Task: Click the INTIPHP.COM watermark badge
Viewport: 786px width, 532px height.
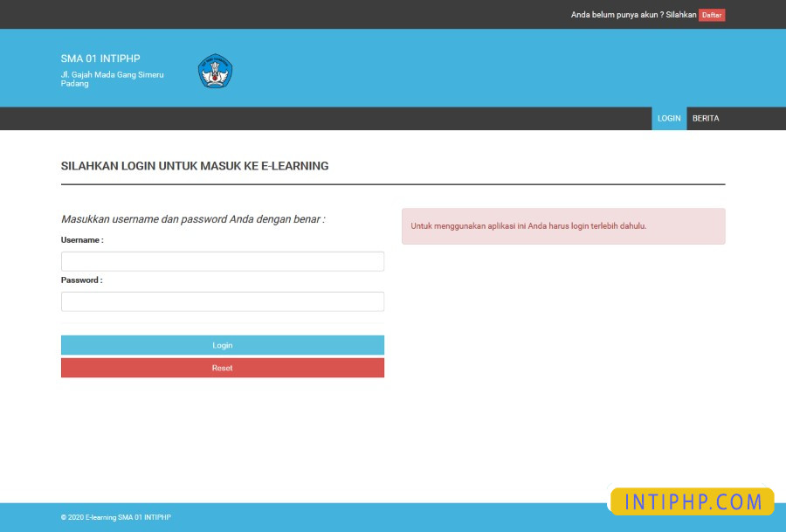Action: [x=691, y=501]
